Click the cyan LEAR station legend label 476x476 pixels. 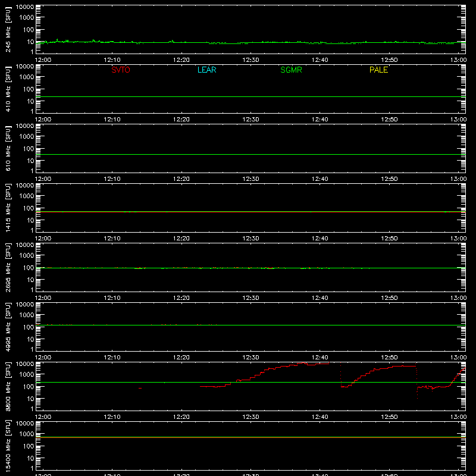[x=206, y=70]
